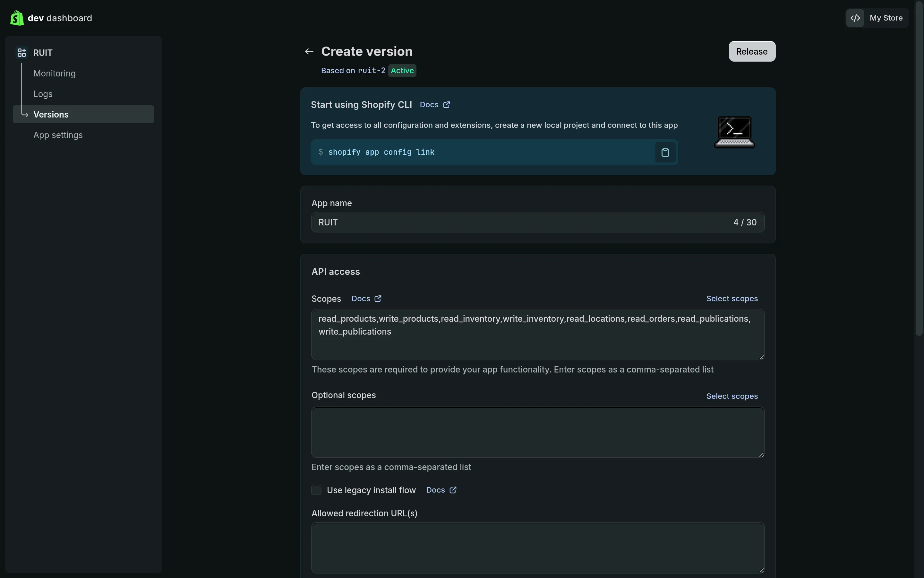Click the Active status badge
Screen dimensions: 924x578
point(402,71)
